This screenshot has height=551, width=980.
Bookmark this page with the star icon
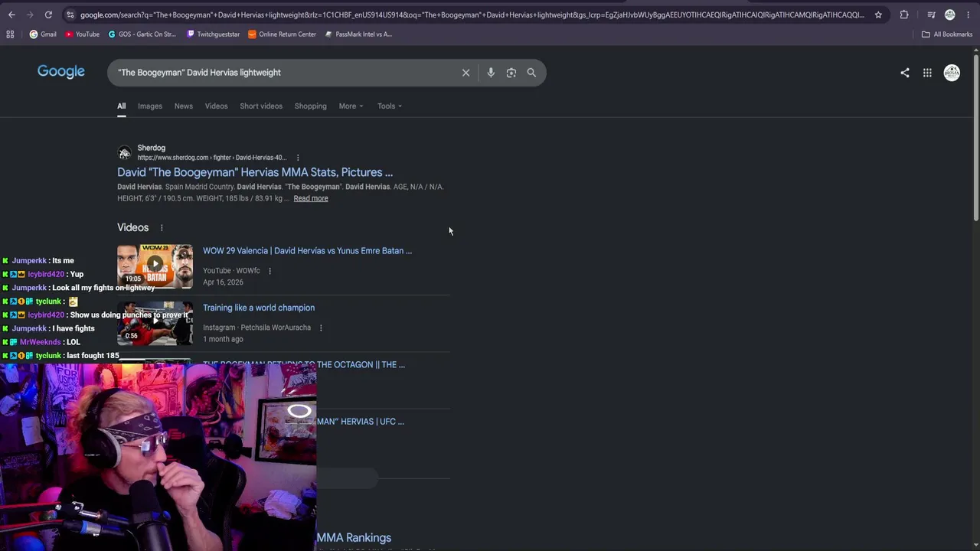click(878, 15)
